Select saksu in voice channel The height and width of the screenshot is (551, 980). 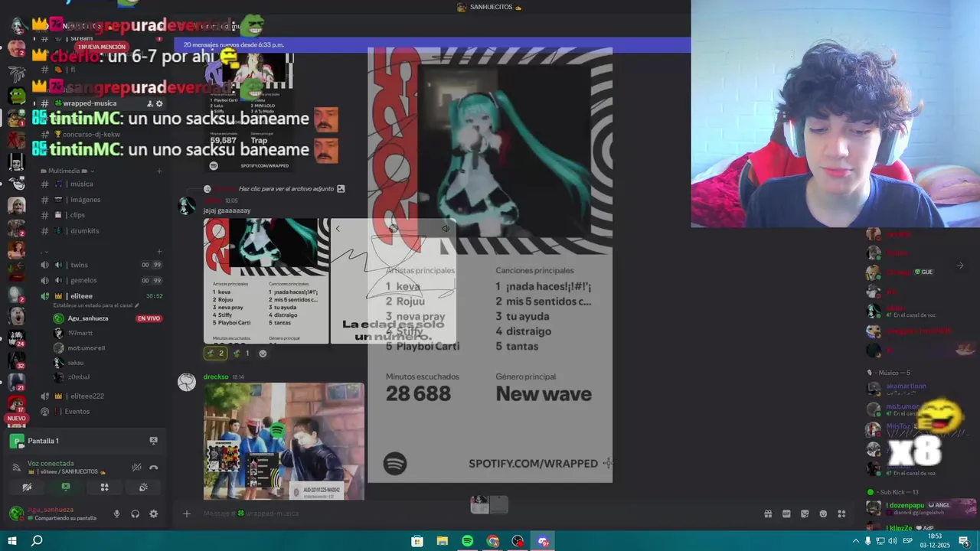76,363
